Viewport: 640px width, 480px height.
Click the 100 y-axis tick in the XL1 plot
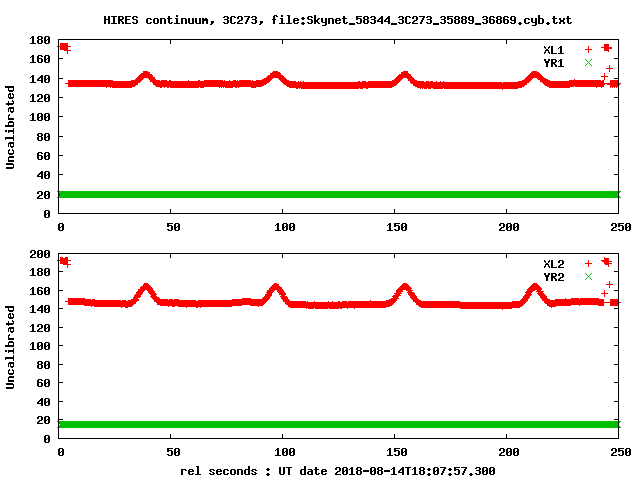[x=40, y=117]
